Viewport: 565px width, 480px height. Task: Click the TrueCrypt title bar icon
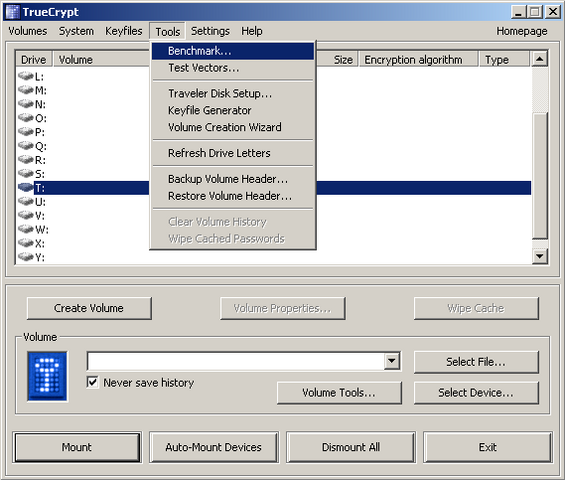(x=13, y=12)
